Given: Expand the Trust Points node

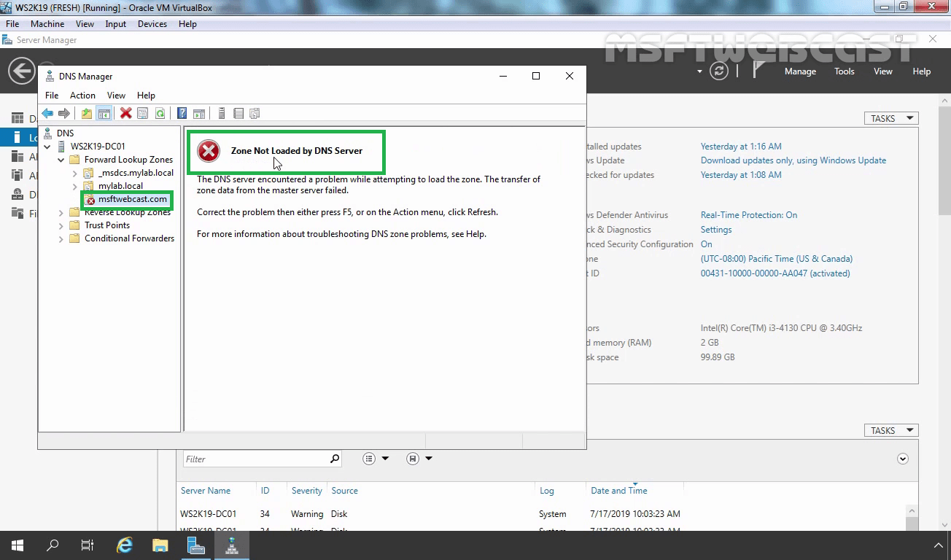Looking at the screenshot, I should coord(61,225).
